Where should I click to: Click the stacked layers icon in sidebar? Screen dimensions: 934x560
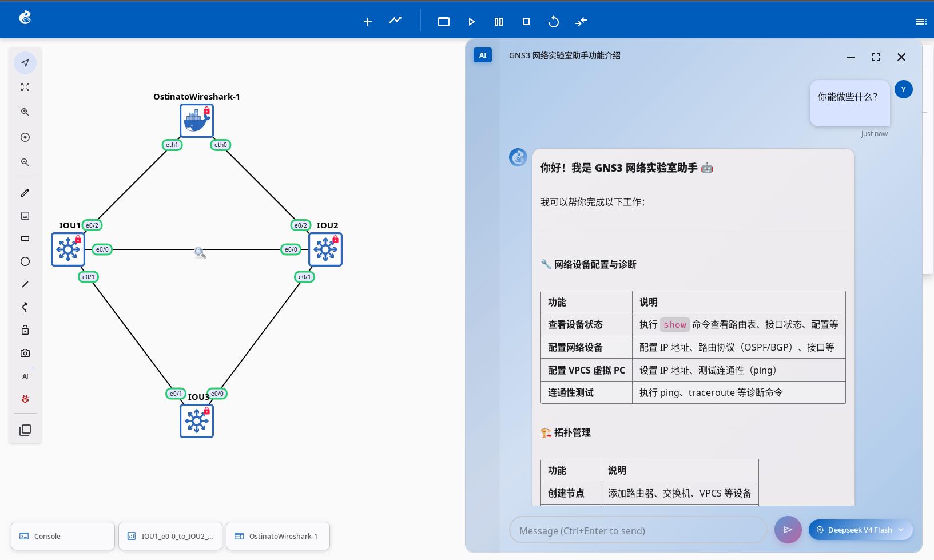point(25,430)
